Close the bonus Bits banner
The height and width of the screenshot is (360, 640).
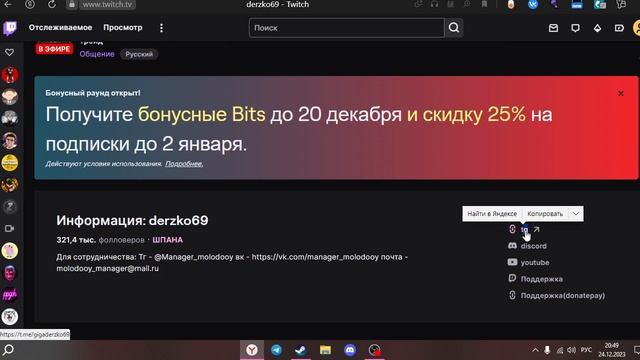[620, 93]
